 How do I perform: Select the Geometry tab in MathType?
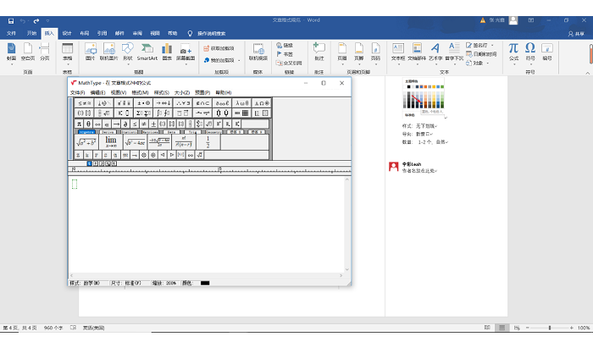(x=213, y=132)
